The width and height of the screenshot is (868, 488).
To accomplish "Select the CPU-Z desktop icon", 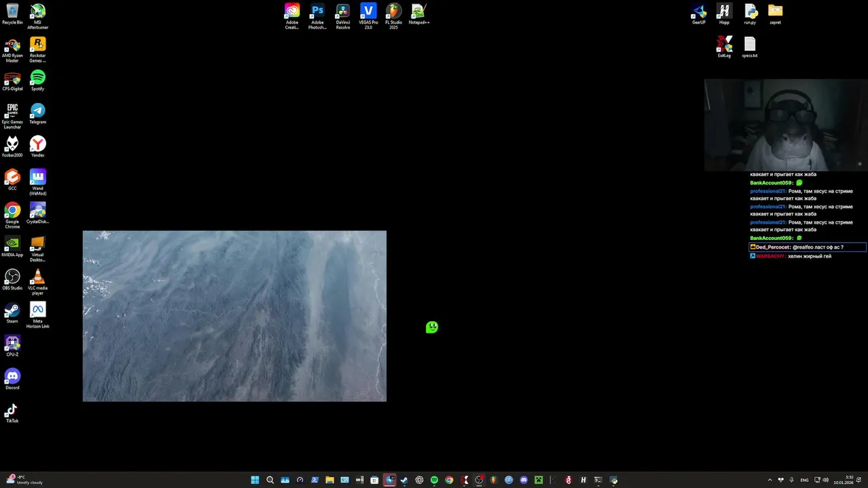I will [x=12, y=346].
